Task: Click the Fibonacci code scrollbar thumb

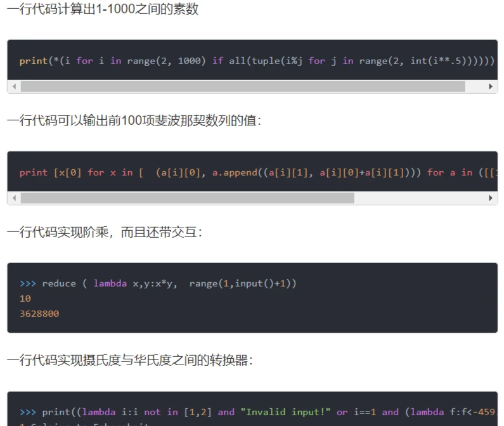Action: (x=188, y=198)
